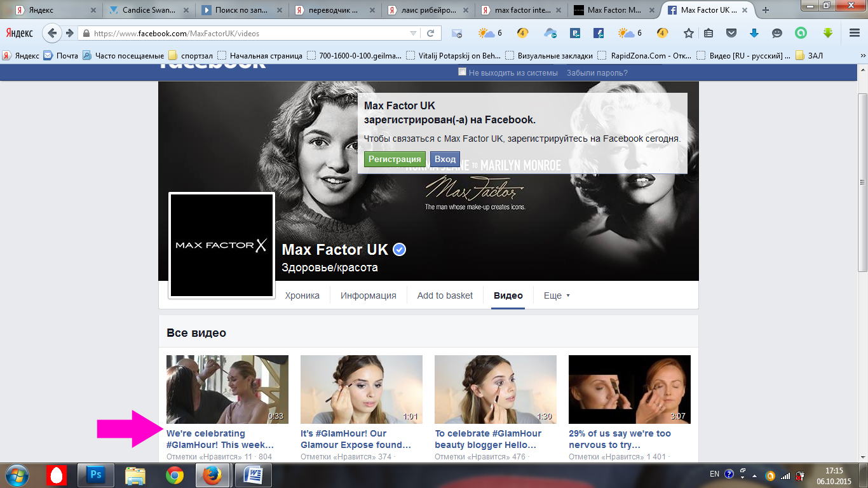868x488 pixels.
Task: Click the network signal bars tray icon
Action: click(785, 475)
